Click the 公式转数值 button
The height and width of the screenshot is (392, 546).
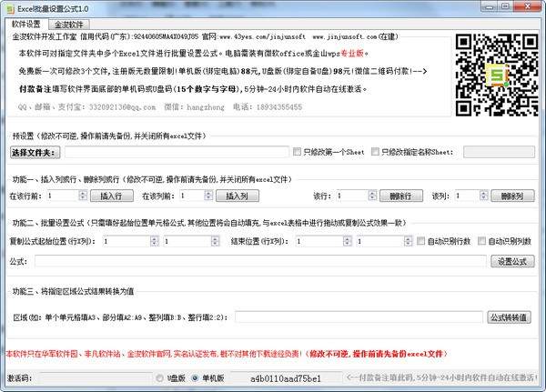pos(510,317)
